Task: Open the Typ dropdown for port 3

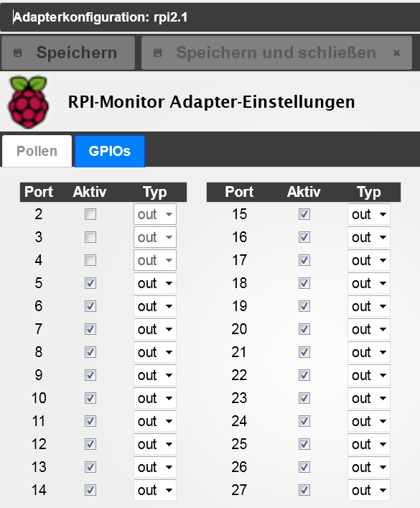Action: click(155, 237)
